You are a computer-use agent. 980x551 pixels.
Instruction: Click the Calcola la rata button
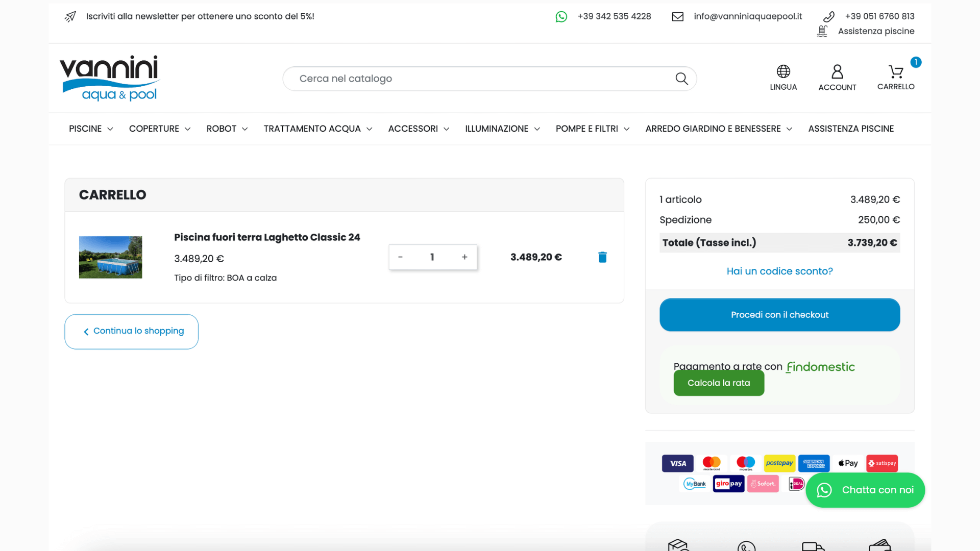tap(719, 383)
